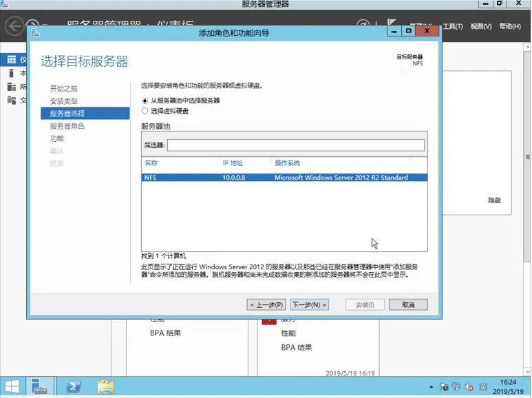
Task: Launch PowerShell from the taskbar
Action: coord(74,387)
